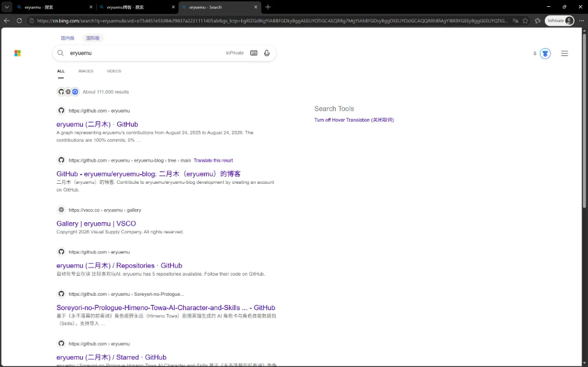Click GitHub favicon of Repositories result
588x367 pixels.
[61, 252]
